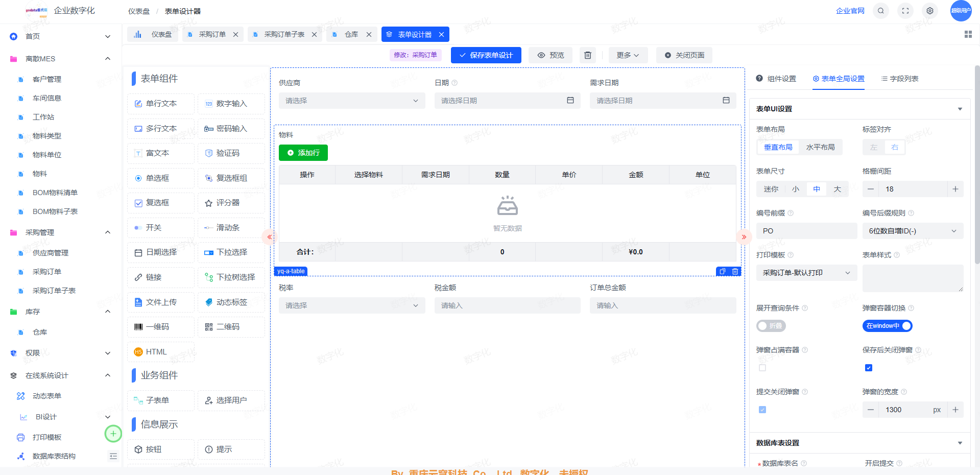Click the 保存表单设计 button
Image resolution: width=980 pixels, height=475 pixels.
(486, 55)
